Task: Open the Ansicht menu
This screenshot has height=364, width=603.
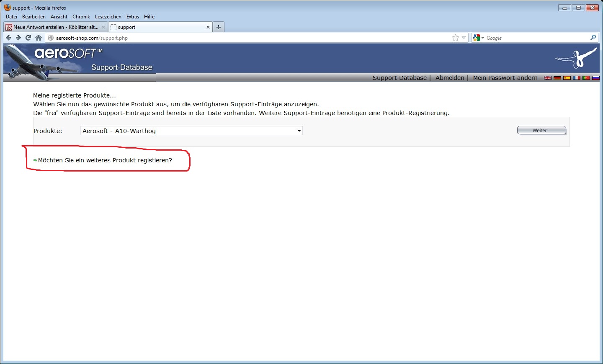Action: [59, 17]
